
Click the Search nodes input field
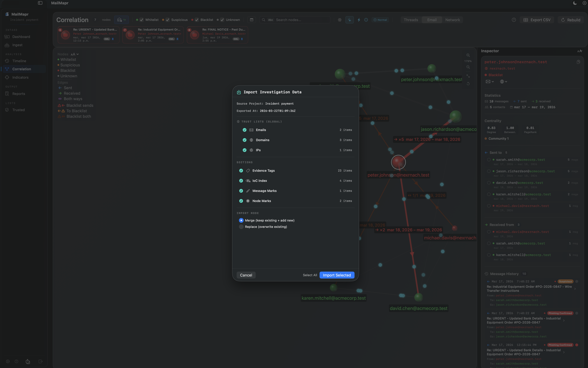click(302, 20)
